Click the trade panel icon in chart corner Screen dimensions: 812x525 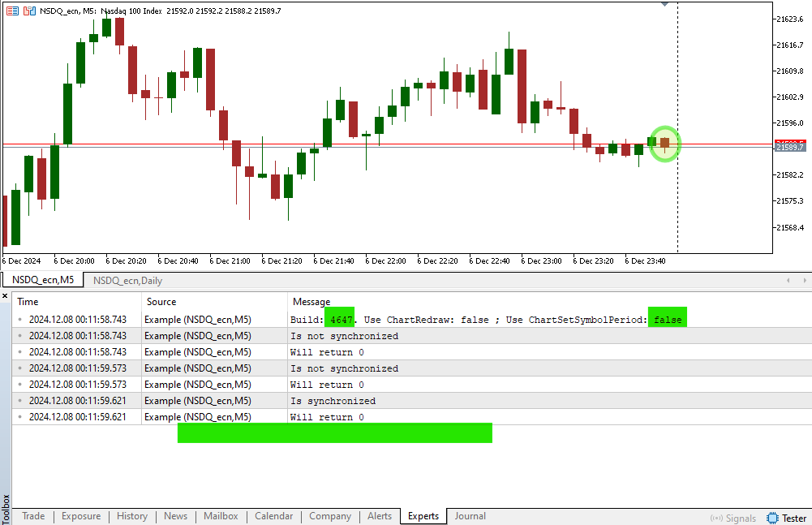[12, 11]
